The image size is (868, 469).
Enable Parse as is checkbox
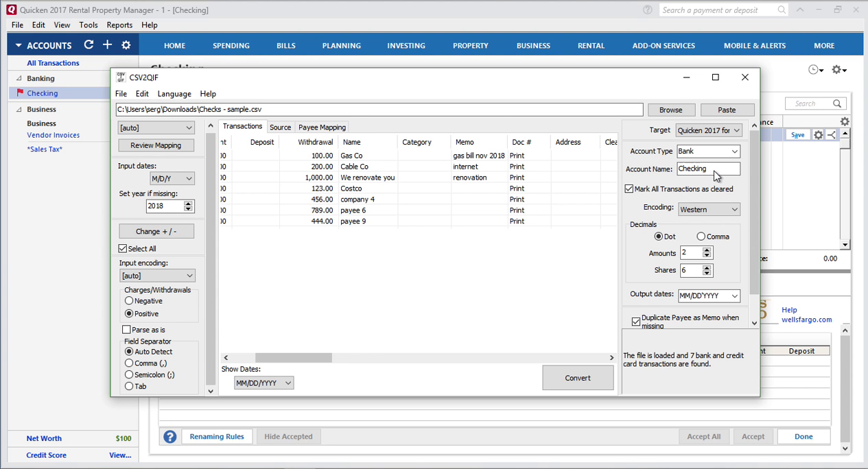[x=126, y=330]
